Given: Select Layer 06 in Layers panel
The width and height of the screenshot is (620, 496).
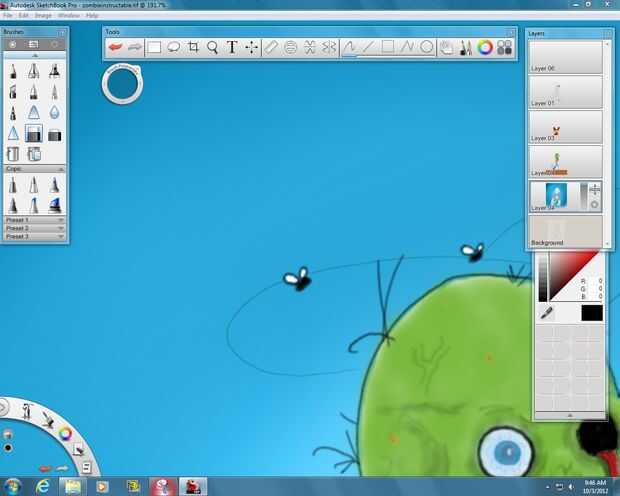Looking at the screenshot, I should (565, 57).
